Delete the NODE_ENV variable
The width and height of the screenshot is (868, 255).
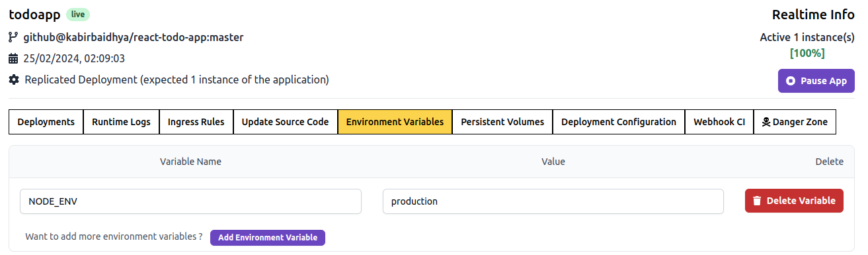click(794, 201)
